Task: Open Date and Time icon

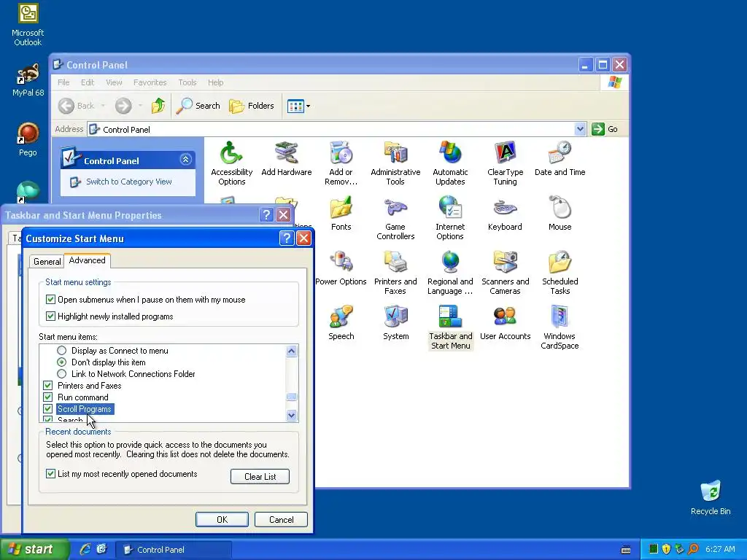Action: (x=560, y=158)
